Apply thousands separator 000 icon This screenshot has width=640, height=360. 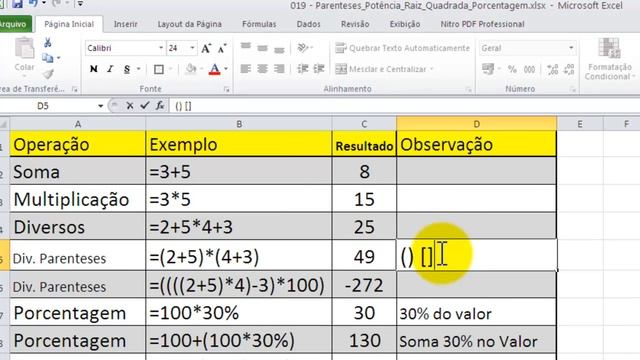(x=529, y=69)
